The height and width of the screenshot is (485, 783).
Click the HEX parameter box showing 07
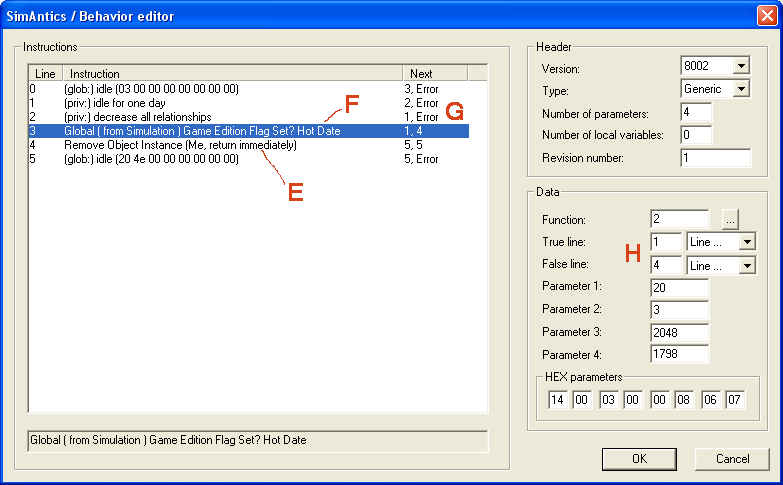click(x=735, y=400)
